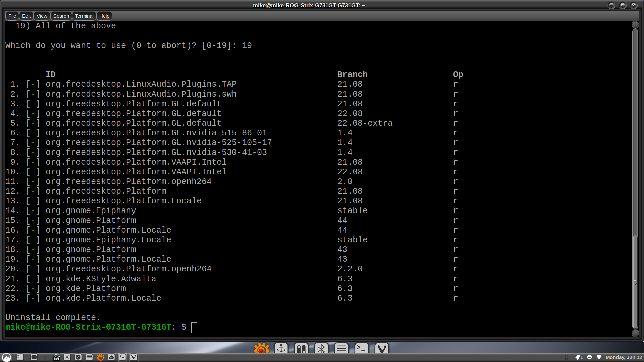The image size is (644, 362).
Task: Click the file manager drive icon in the panel
Action: (20, 357)
